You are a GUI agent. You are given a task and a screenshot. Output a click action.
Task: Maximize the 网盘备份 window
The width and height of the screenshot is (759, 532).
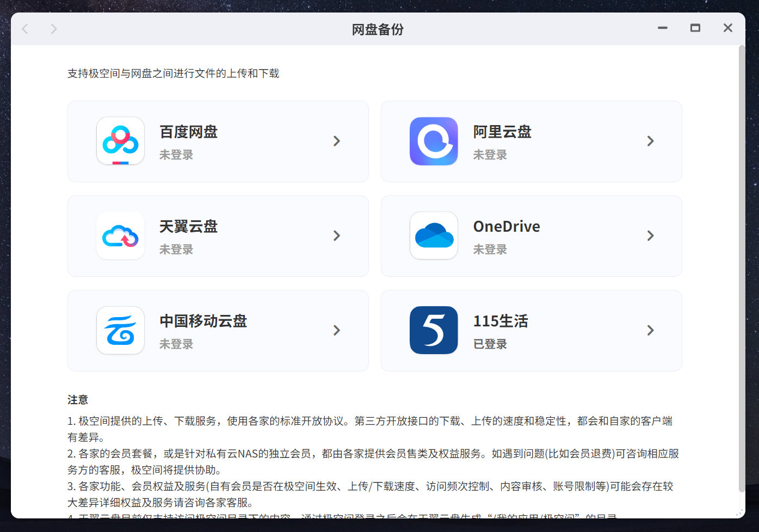[x=695, y=28]
